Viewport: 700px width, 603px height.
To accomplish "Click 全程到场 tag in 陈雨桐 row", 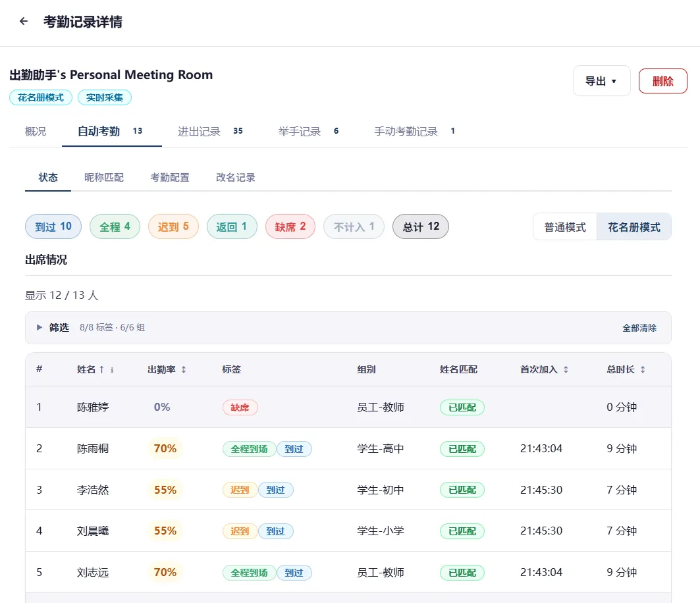I will (x=249, y=448).
